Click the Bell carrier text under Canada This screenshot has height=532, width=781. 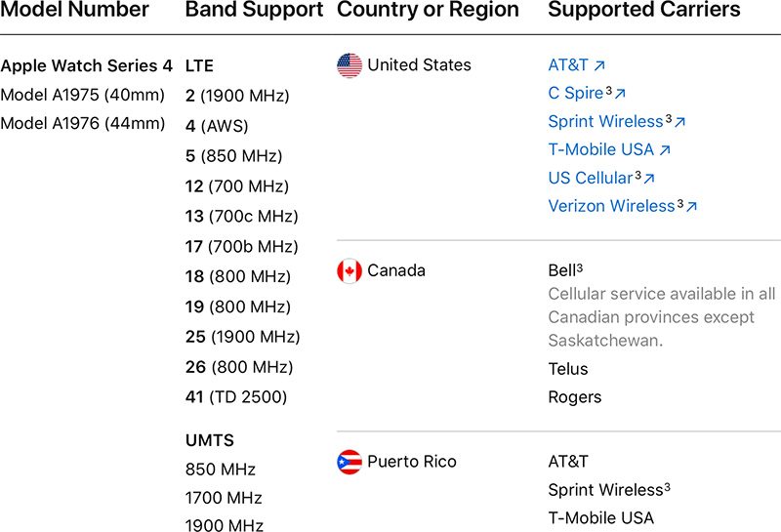562,270
